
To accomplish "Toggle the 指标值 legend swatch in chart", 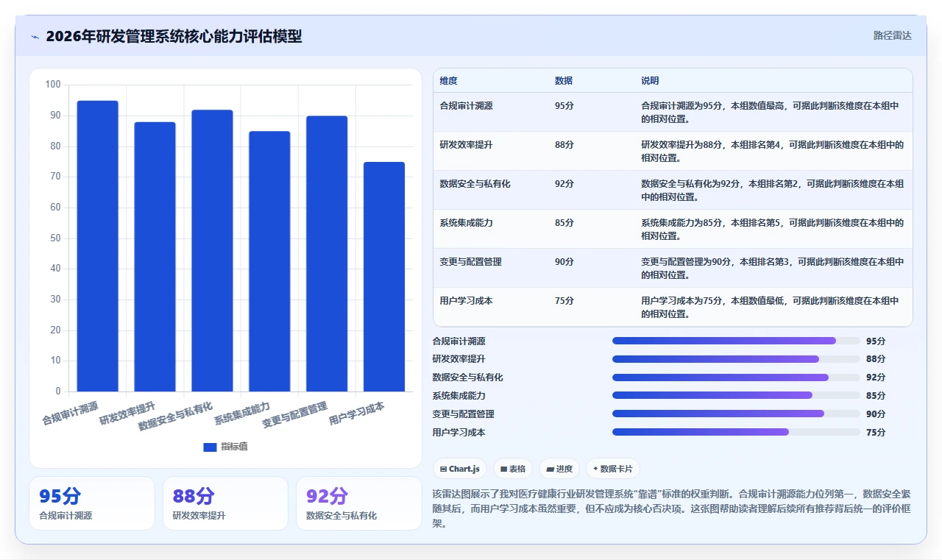I will point(210,447).
